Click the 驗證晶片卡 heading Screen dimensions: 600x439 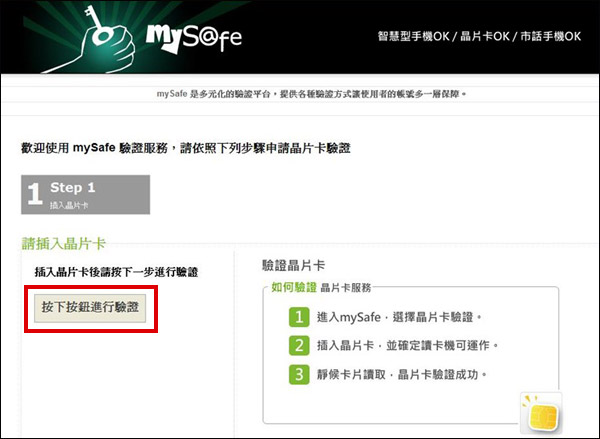tap(293, 265)
